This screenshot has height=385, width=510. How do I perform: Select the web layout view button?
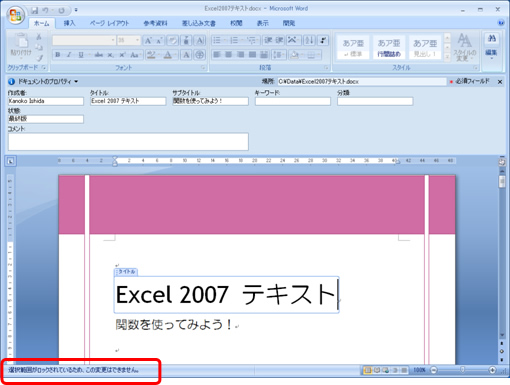(386, 370)
